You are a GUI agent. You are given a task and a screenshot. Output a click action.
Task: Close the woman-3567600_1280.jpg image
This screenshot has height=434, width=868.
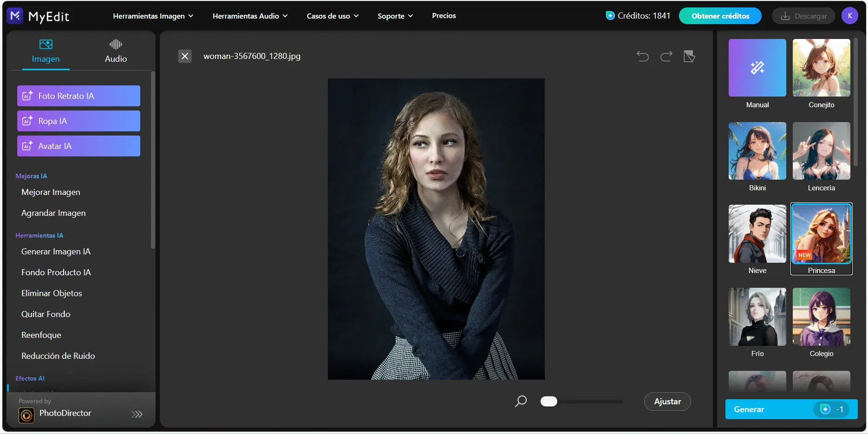point(185,56)
